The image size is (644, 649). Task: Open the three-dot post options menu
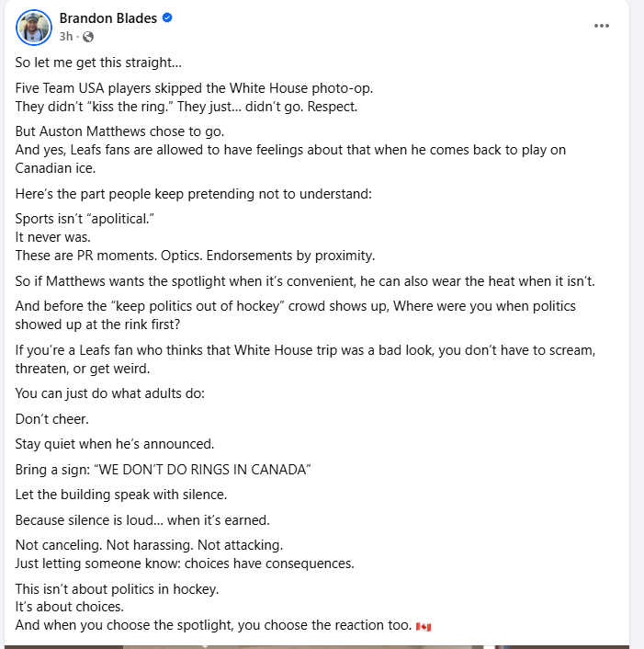click(602, 26)
